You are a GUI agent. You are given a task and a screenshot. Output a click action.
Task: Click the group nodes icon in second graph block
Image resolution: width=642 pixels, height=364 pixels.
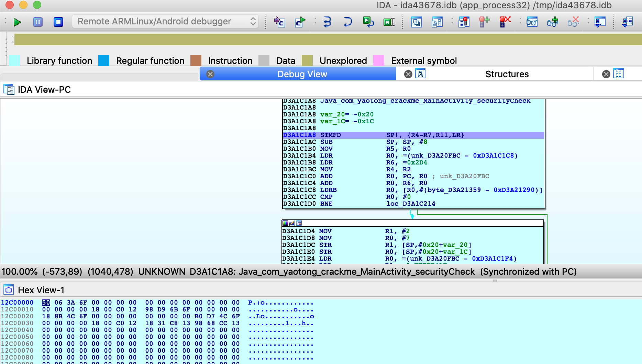pos(299,223)
